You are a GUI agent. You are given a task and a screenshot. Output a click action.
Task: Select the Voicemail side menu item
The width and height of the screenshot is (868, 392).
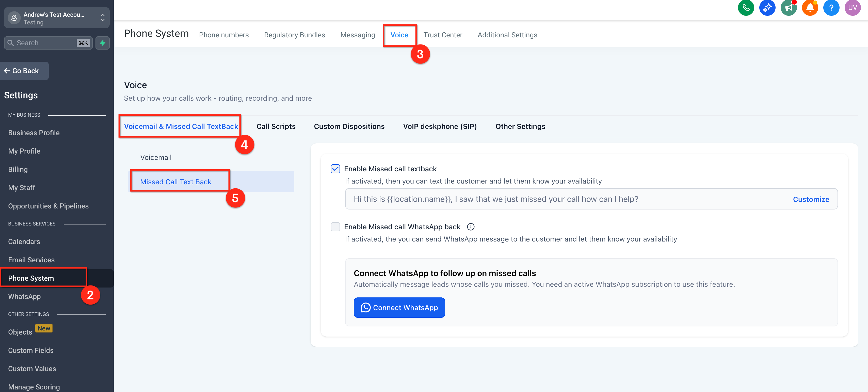click(156, 157)
